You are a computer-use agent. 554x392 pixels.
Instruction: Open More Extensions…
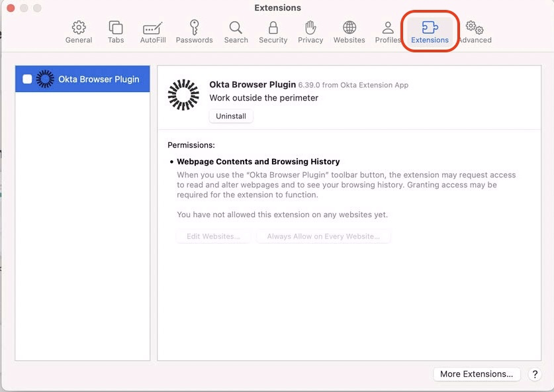pyautogui.click(x=477, y=374)
